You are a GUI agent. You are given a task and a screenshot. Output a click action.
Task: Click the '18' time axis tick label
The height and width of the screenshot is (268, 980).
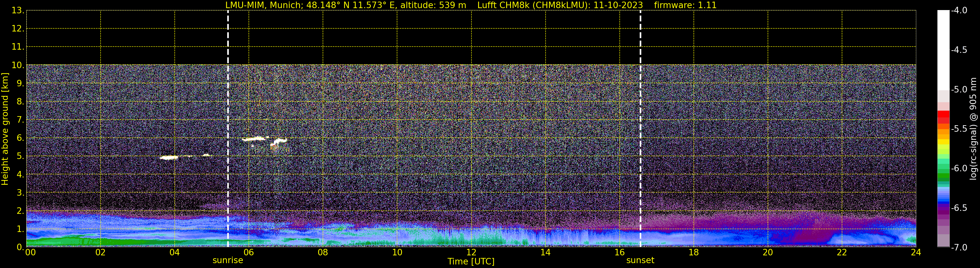(694, 252)
